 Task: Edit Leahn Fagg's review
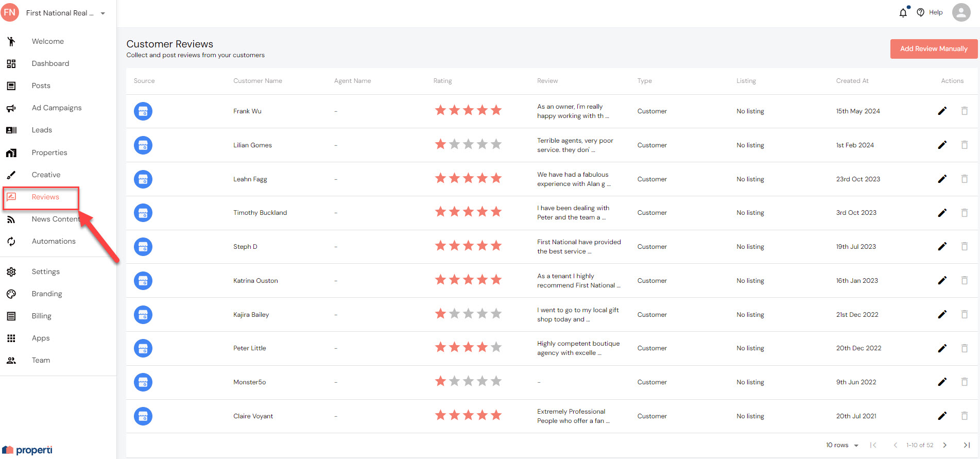[942, 179]
